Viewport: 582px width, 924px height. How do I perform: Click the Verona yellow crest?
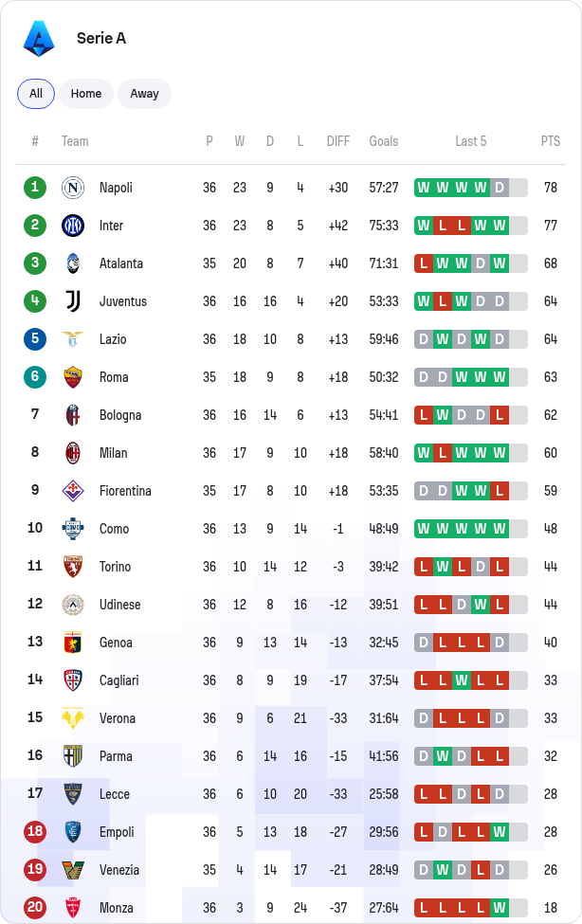73,718
